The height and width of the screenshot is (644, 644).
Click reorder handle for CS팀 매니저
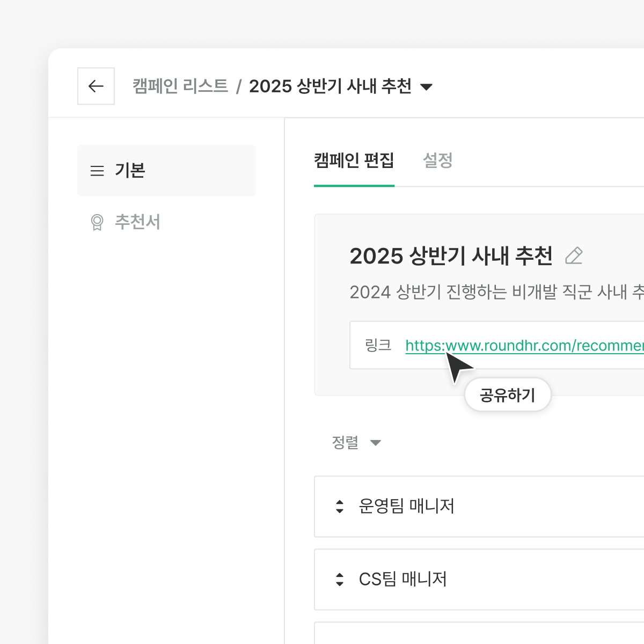pos(339,579)
